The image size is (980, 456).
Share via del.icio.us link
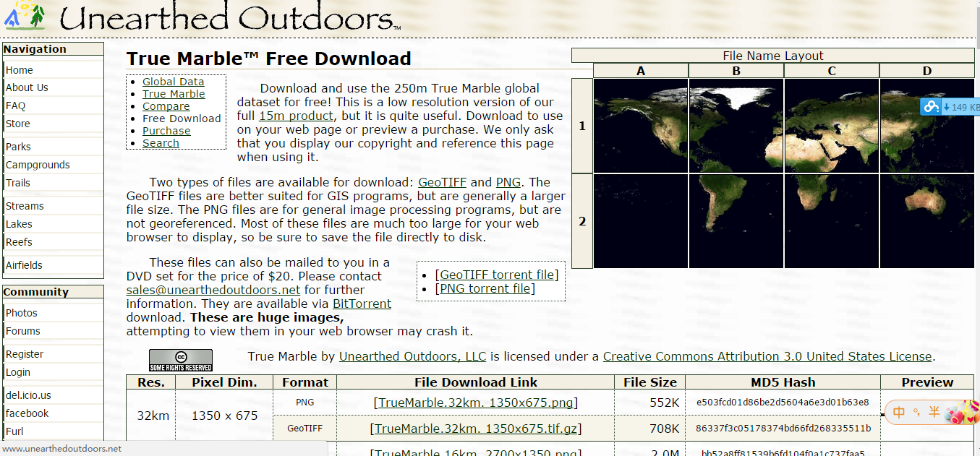28,395
